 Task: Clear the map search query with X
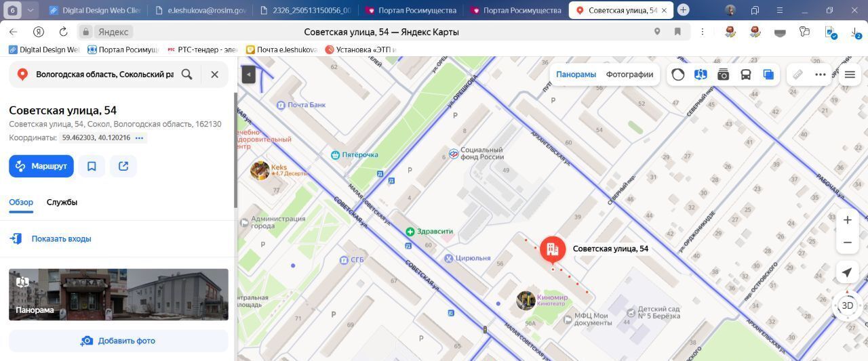point(214,75)
